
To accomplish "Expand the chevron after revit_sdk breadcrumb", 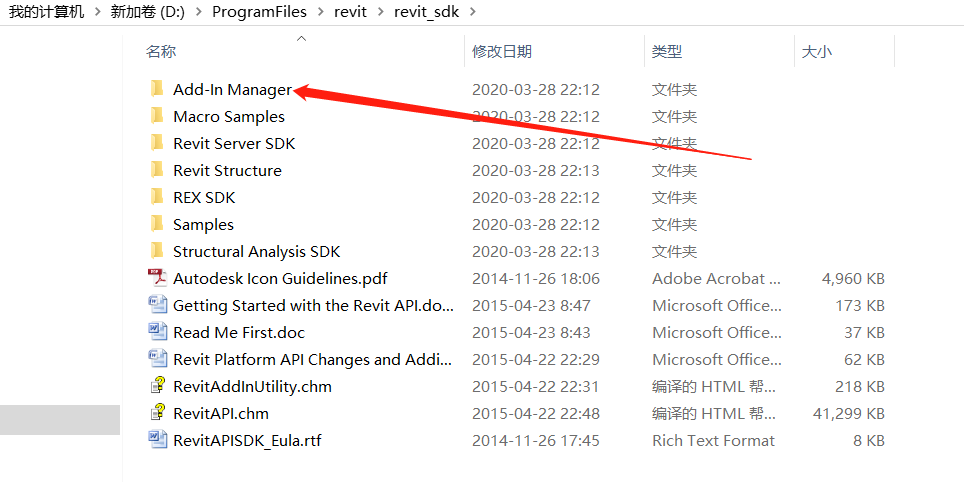I will [x=472, y=12].
